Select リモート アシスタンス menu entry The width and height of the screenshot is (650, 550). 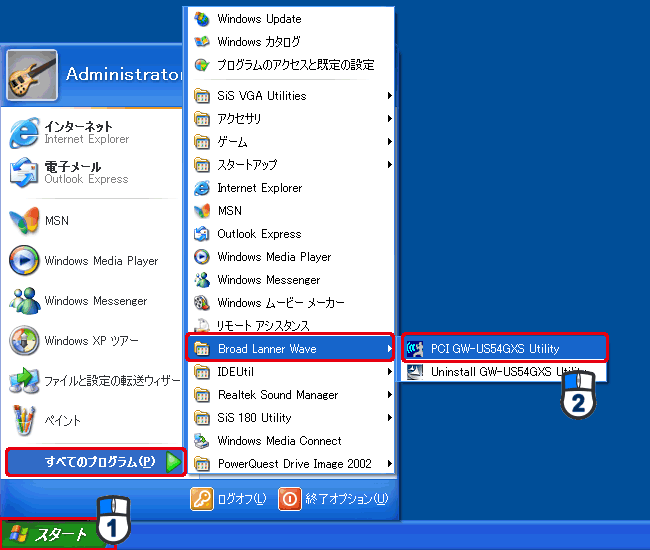[x=291, y=326]
